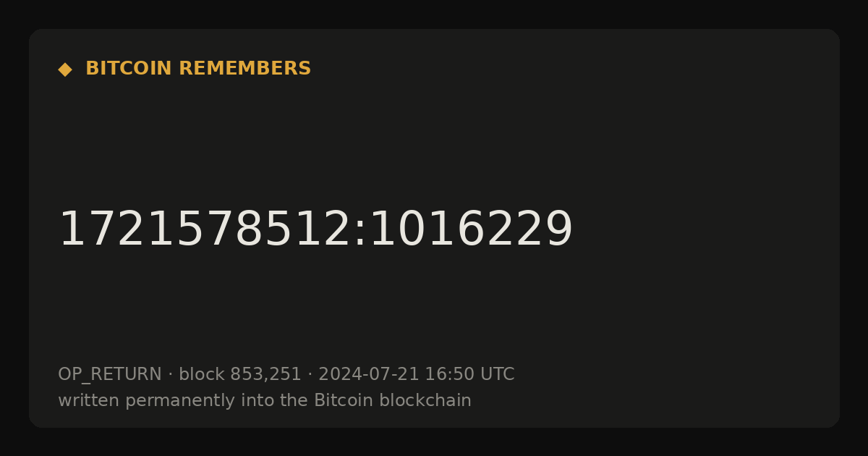The image size is (868, 456).
Task: Click the BITCOIN REMEMBERS header title
Action: pos(198,69)
